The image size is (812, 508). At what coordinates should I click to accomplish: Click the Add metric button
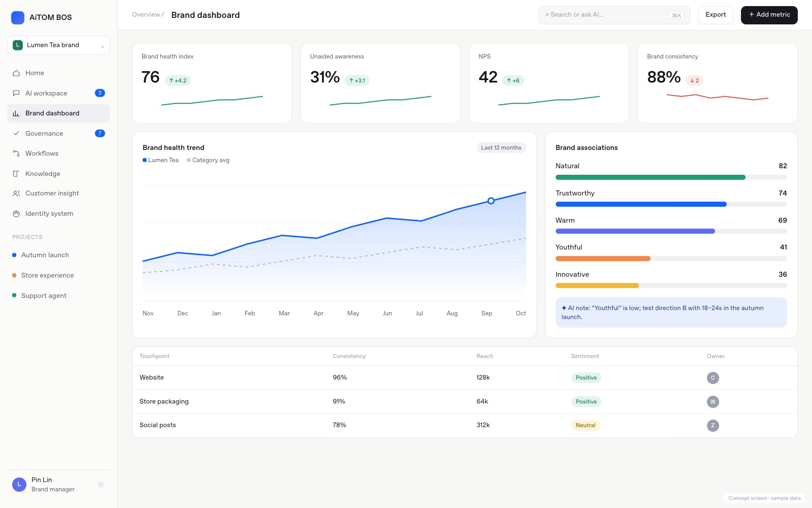tap(769, 15)
